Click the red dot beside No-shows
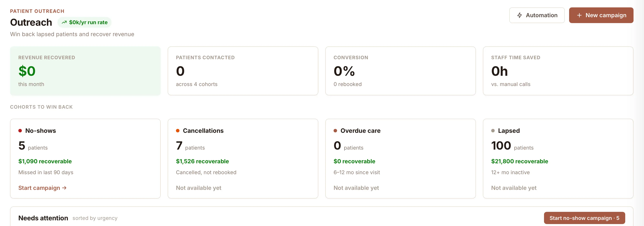Viewport: 644px width, 226px height. pyautogui.click(x=20, y=131)
